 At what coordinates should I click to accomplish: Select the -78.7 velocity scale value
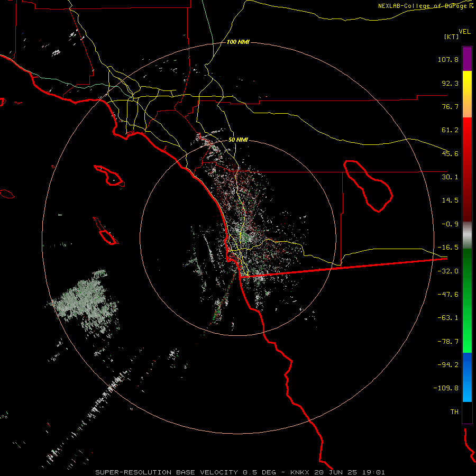click(448, 342)
